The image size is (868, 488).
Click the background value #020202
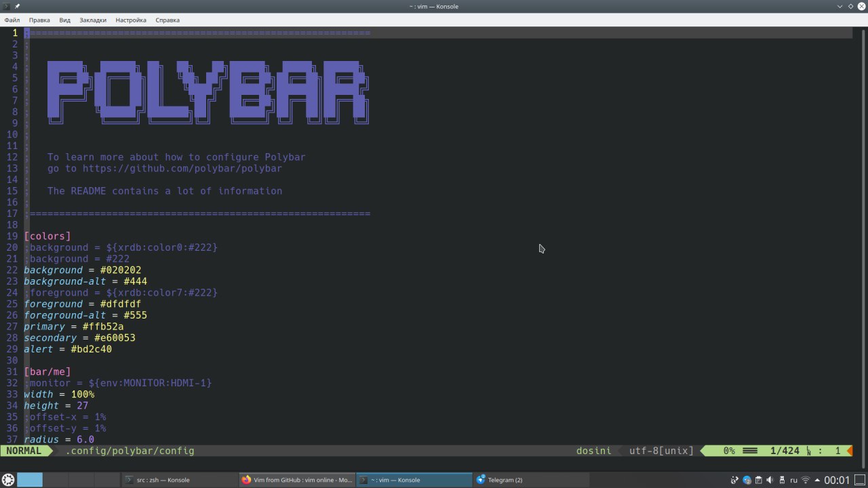pyautogui.click(x=121, y=270)
